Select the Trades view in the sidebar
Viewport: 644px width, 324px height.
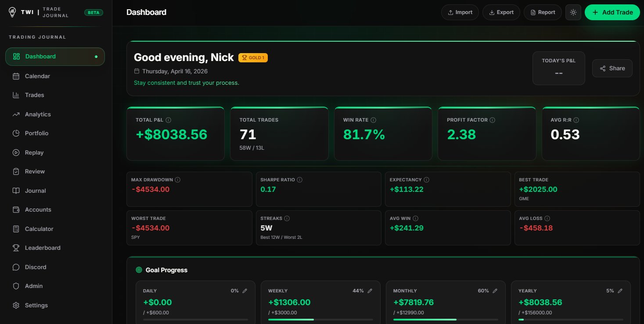pyautogui.click(x=35, y=95)
